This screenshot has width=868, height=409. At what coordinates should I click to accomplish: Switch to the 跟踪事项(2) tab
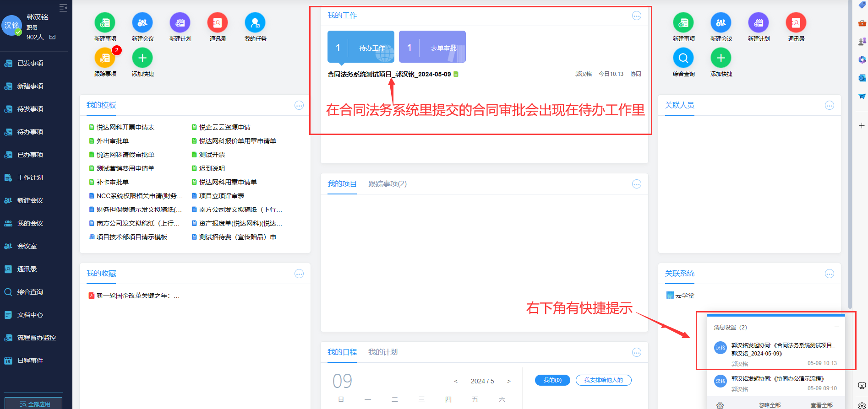pyautogui.click(x=388, y=184)
